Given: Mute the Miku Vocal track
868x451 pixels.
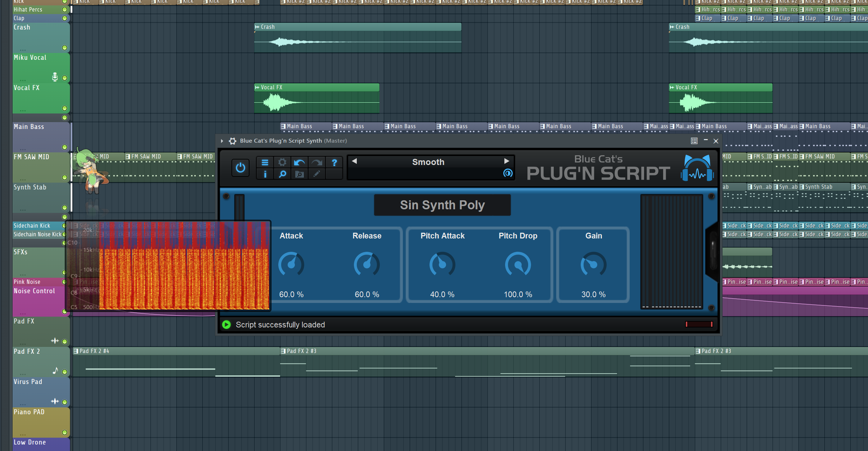Looking at the screenshot, I should [64, 78].
